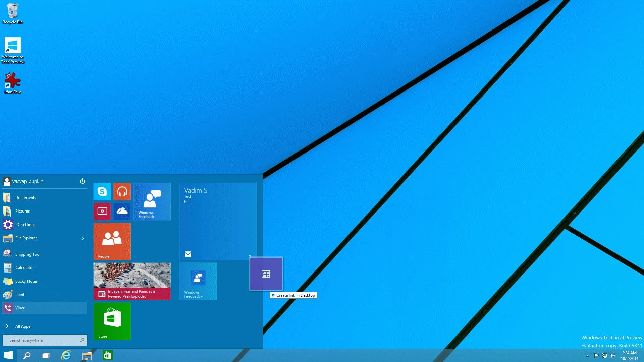The height and width of the screenshot is (362, 644).
Task: Open the Store tile
Action: click(x=112, y=321)
